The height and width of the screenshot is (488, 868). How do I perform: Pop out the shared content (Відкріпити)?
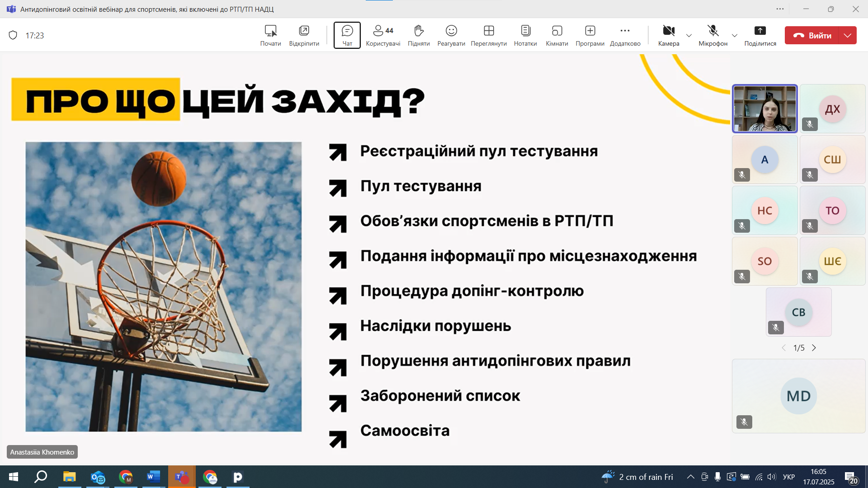(304, 35)
